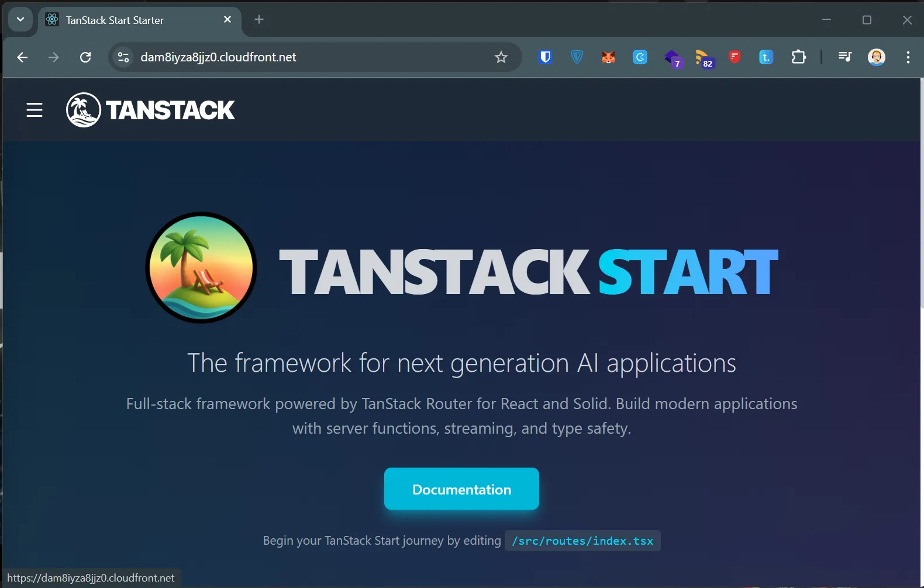This screenshot has height=588, width=924.
Task: Open the blue outlined shield VPN extension
Action: (x=577, y=57)
